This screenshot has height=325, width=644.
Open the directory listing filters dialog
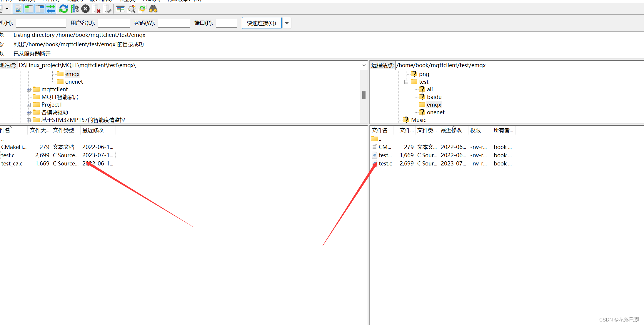(120, 9)
